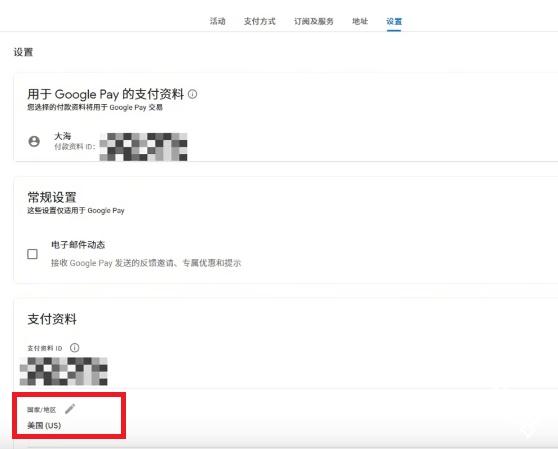The image size is (558, 449).
Task: Click the 大海 profile name
Action: [x=63, y=136]
